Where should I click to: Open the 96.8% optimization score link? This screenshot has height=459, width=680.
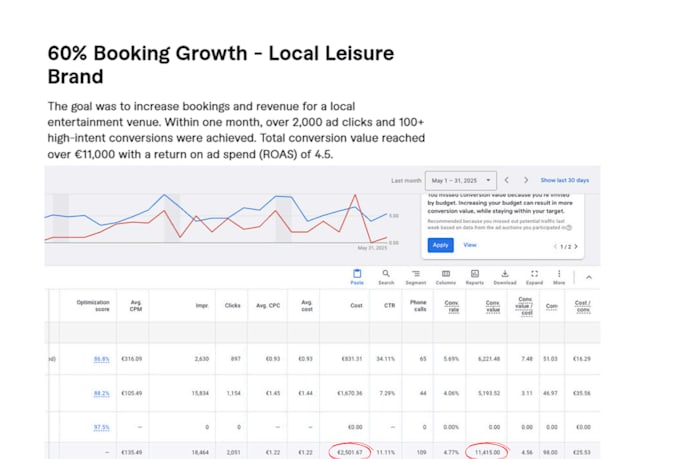click(101, 359)
